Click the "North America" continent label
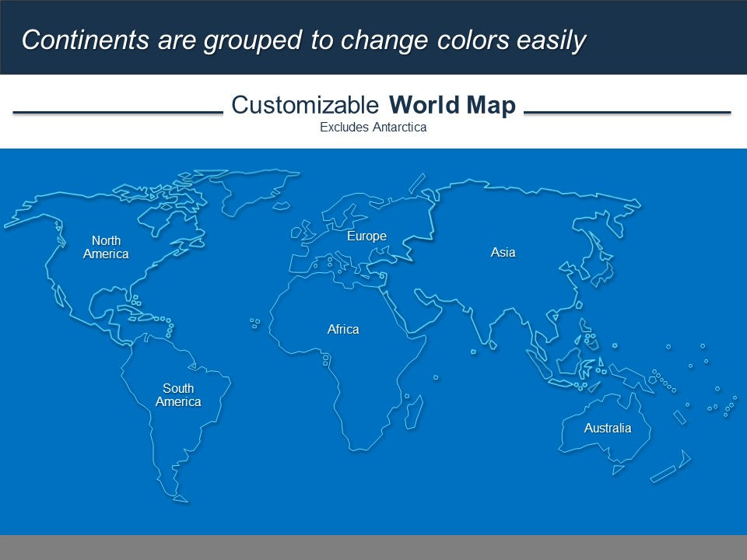747x560 pixels. (106, 247)
